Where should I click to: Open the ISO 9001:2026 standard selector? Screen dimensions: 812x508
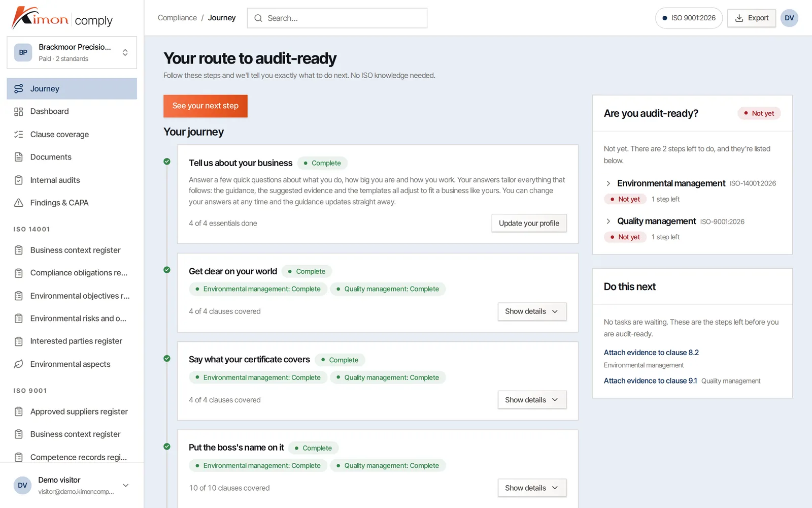point(689,18)
